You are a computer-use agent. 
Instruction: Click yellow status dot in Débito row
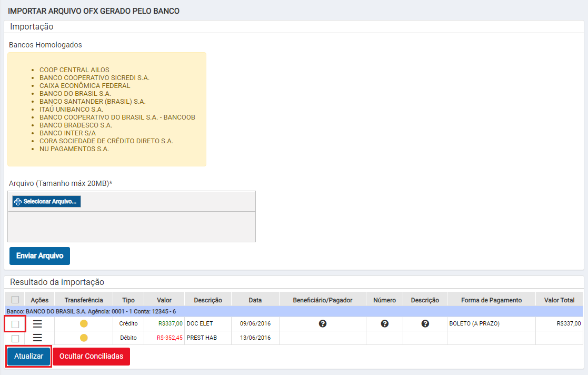click(x=84, y=338)
